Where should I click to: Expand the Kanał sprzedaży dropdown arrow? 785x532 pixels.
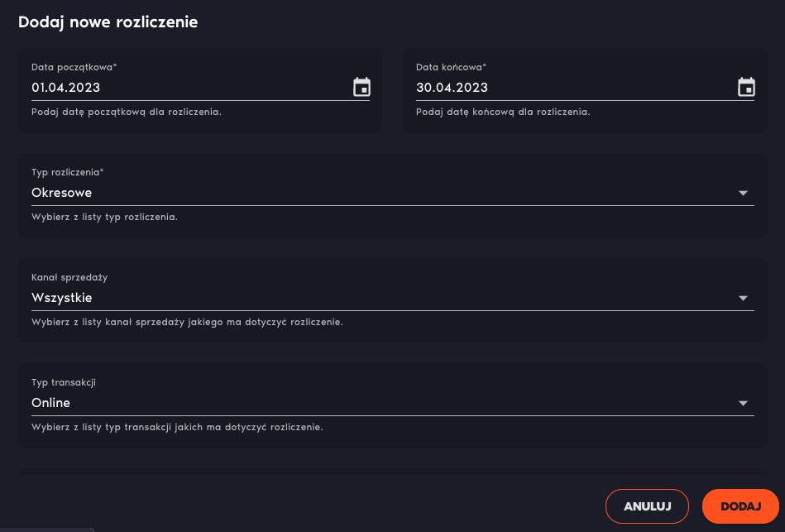point(743,298)
